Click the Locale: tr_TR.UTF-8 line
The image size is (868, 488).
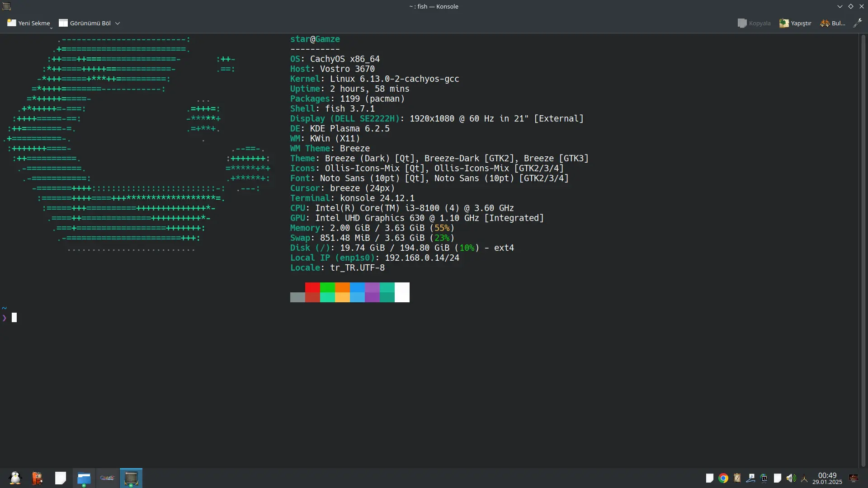(337, 268)
